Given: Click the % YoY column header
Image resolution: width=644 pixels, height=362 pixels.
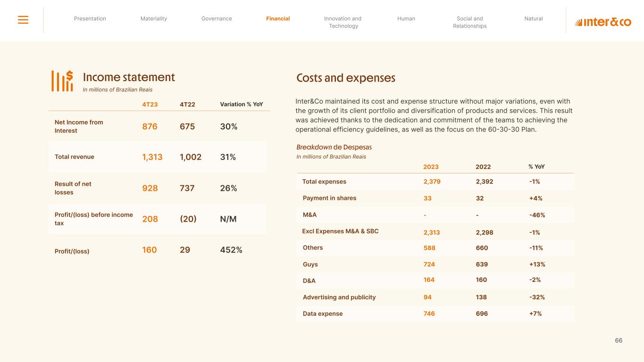Looking at the screenshot, I should [537, 167].
